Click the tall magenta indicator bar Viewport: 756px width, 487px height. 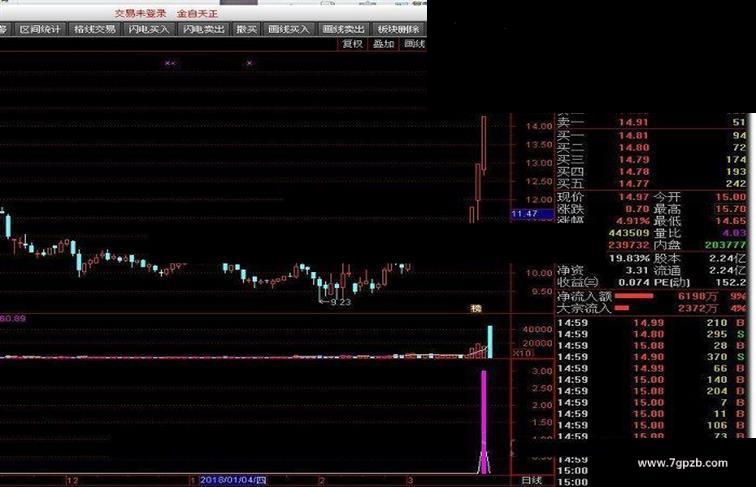pos(484,421)
